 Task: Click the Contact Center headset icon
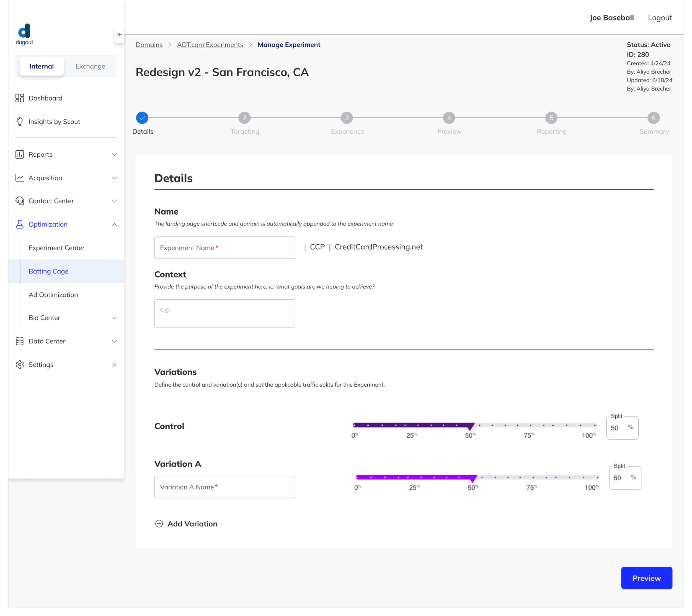click(20, 201)
